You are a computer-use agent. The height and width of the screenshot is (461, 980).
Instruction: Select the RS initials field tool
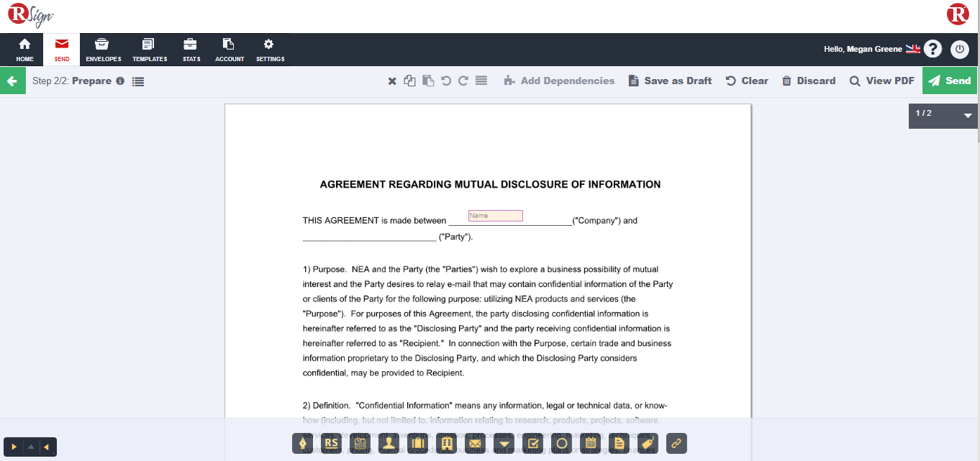tap(331, 443)
